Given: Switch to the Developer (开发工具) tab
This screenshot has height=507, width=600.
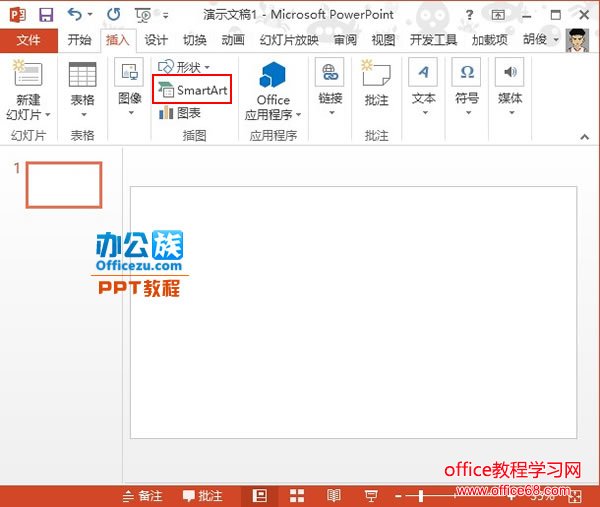Looking at the screenshot, I should (x=433, y=40).
